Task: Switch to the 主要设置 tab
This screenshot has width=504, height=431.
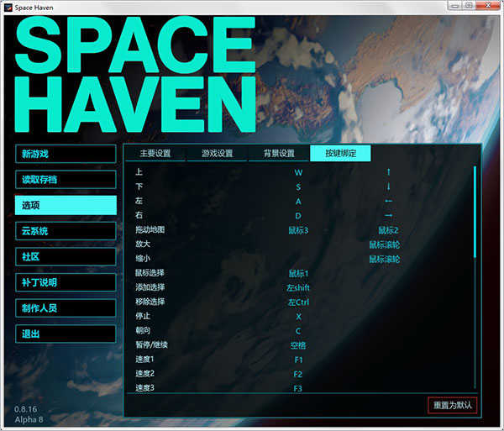Action: tap(155, 154)
